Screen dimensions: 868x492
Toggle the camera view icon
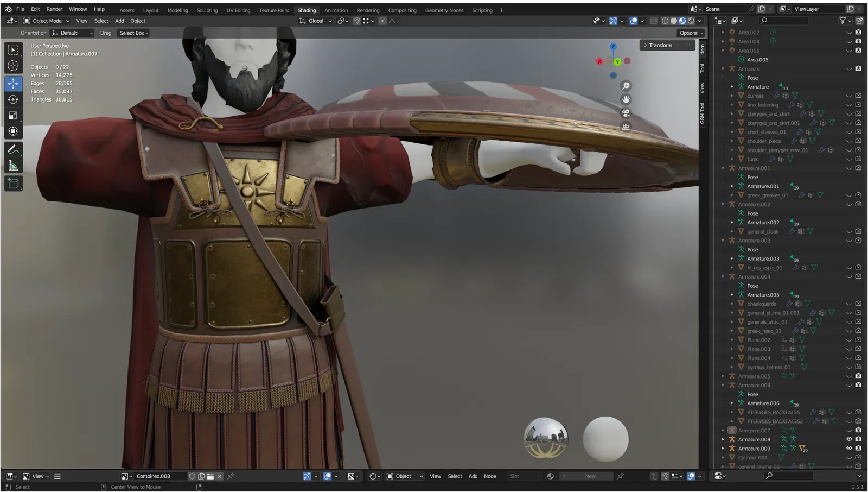(x=626, y=113)
